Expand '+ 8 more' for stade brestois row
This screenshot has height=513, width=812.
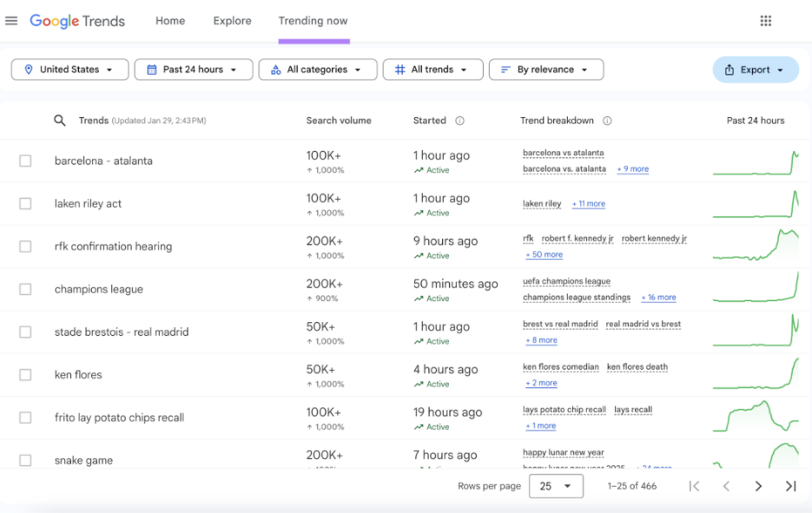(x=542, y=340)
